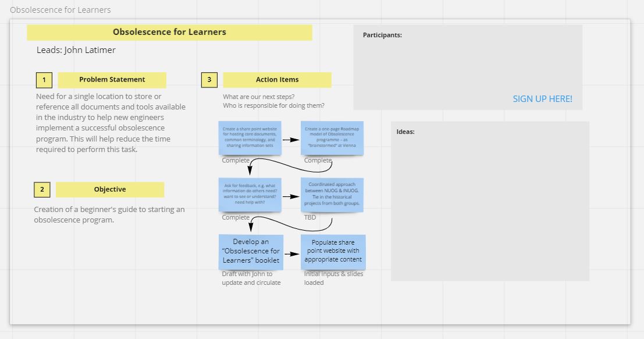Click the 'What are our next steps?' text
This screenshot has height=339, width=644.
point(259,97)
